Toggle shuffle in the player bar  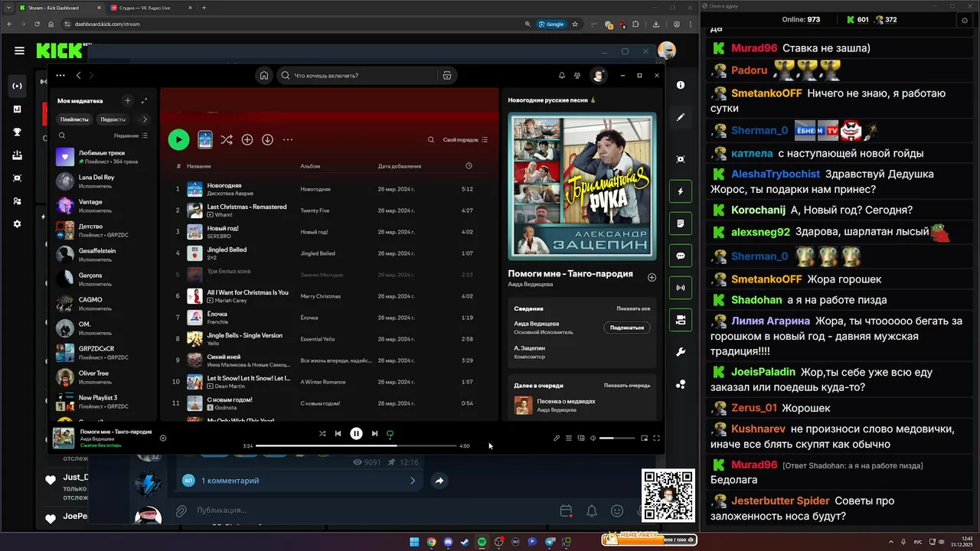322,433
